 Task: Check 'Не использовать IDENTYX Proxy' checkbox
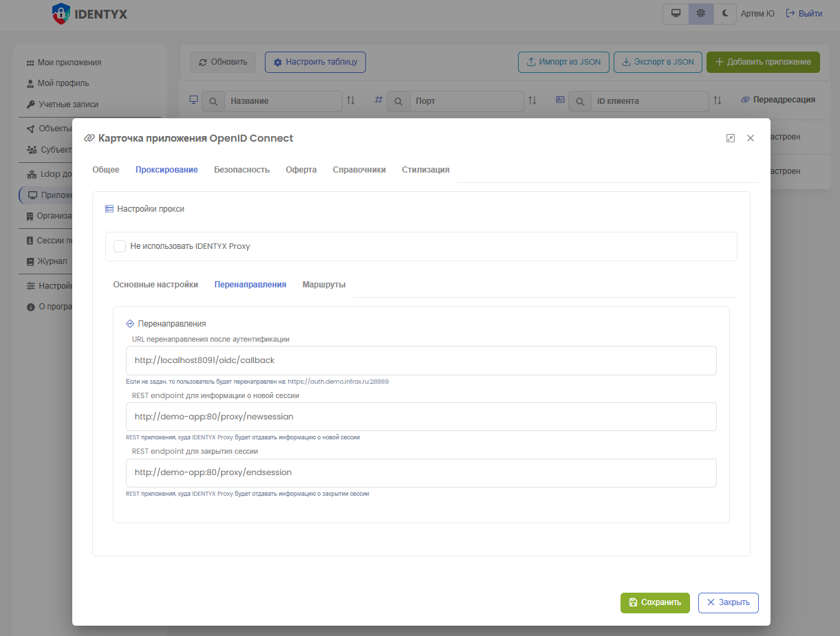tap(120, 246)
